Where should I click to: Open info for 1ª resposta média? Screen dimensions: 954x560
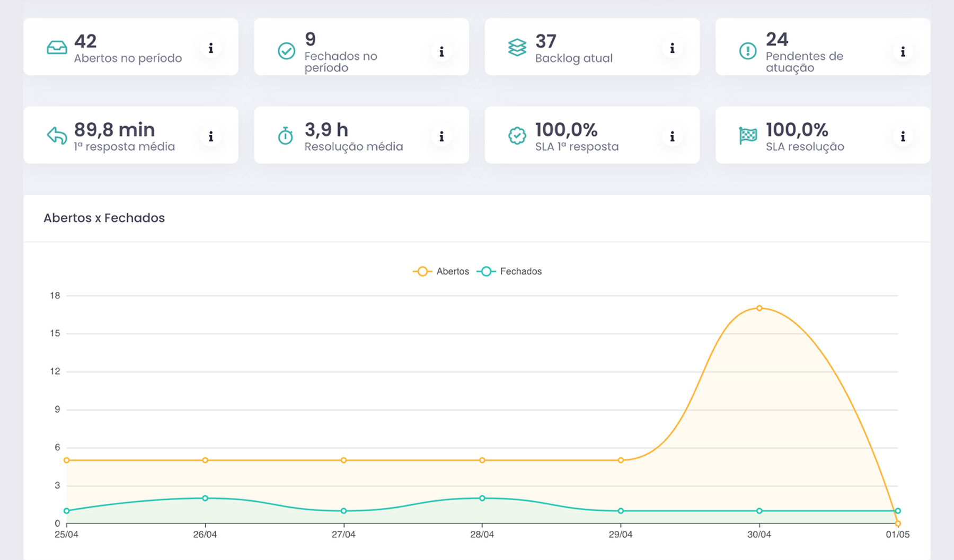(211, 137)
